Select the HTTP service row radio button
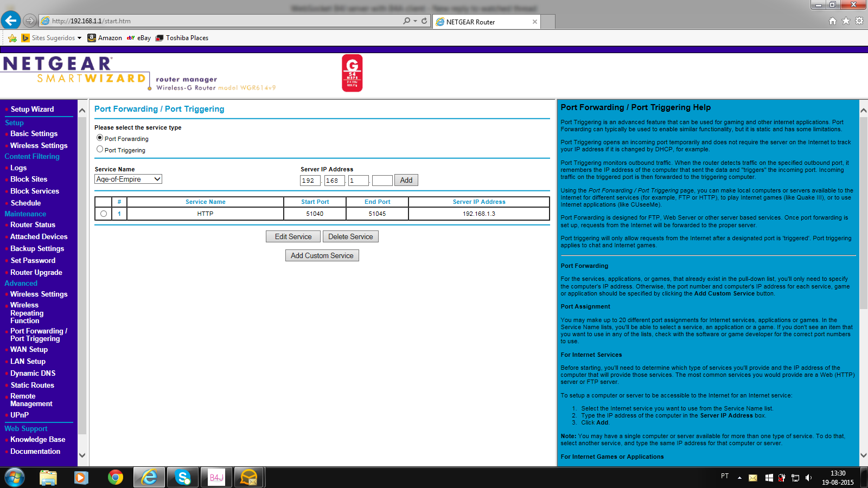 (104, 214)
